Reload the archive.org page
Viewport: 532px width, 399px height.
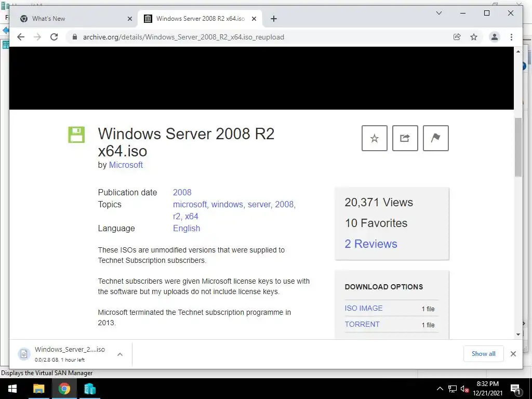[54, 37]
